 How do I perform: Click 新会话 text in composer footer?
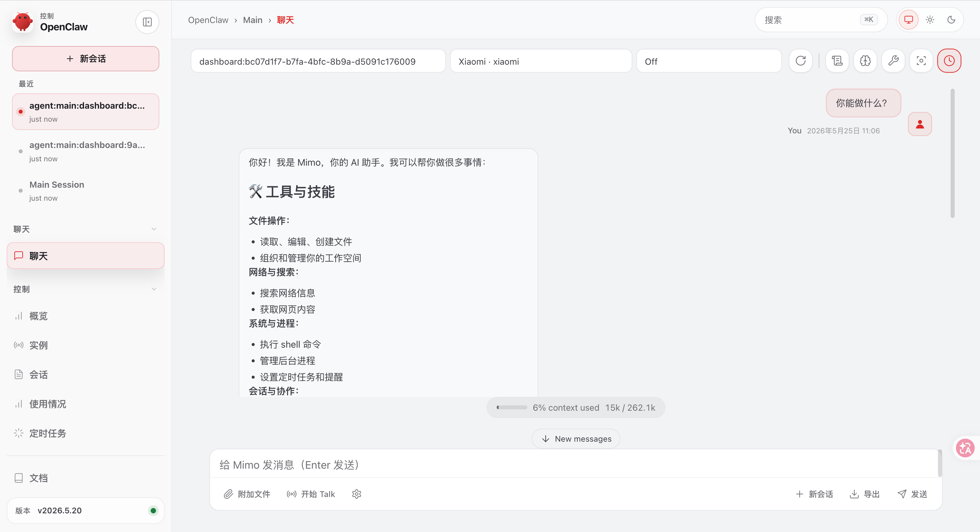point(821,494)
